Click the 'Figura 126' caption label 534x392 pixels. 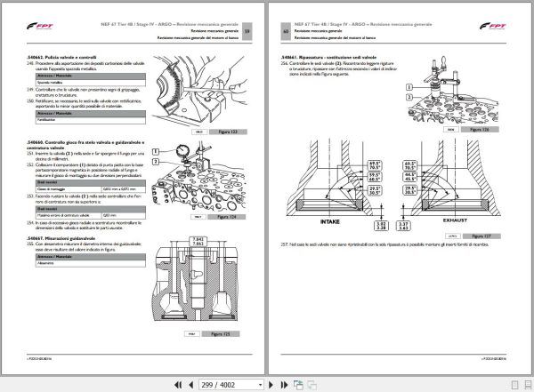point(480,129)
